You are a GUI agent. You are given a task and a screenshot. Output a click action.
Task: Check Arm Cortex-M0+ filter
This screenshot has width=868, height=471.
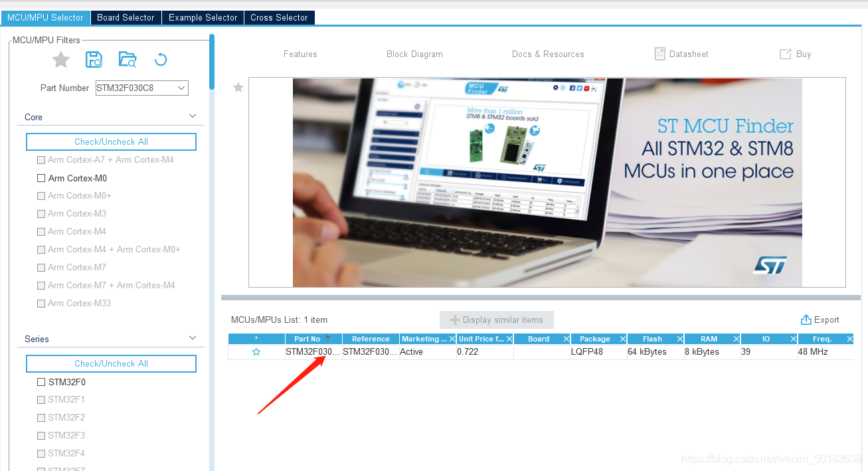coord(41,196)
